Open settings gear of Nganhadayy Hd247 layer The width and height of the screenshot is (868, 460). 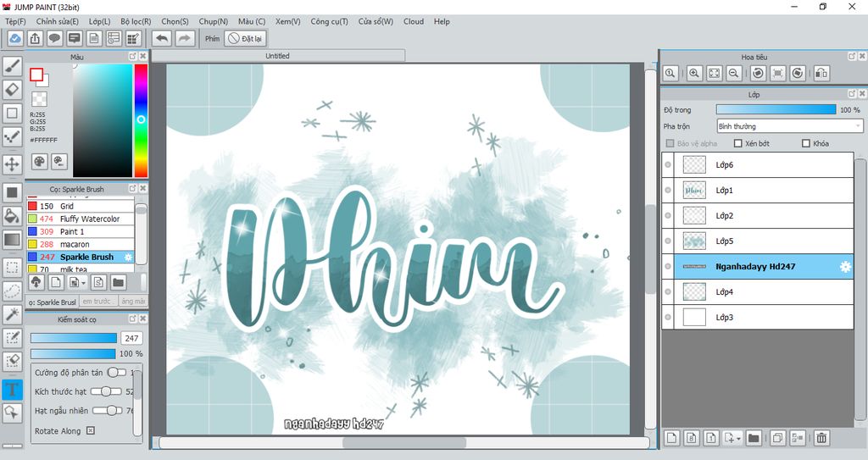point(845,267)
